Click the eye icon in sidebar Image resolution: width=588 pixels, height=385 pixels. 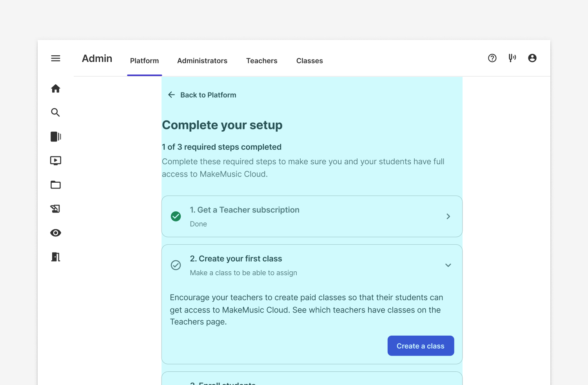tap(56, 233)
